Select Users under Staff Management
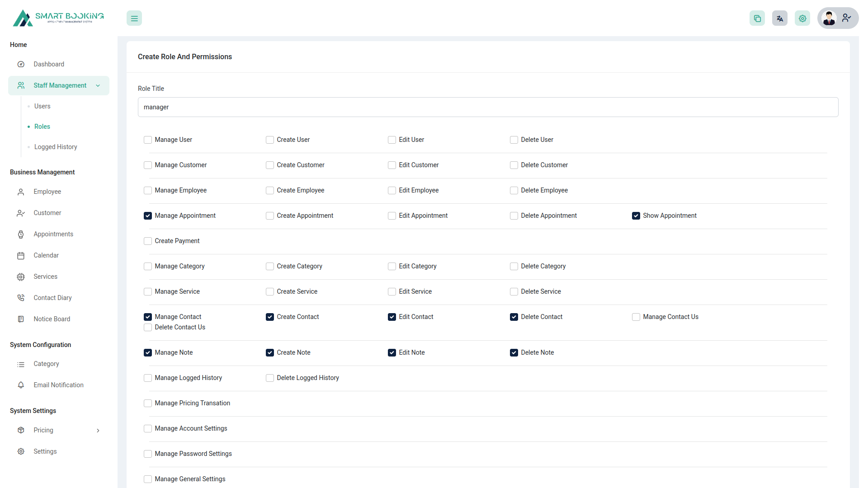 point(42,106)
